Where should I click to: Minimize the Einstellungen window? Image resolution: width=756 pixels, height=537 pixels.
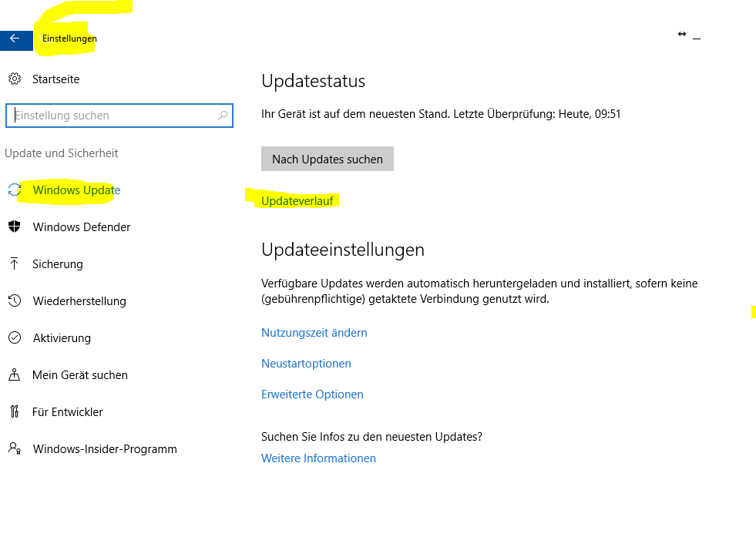(697, 38)
